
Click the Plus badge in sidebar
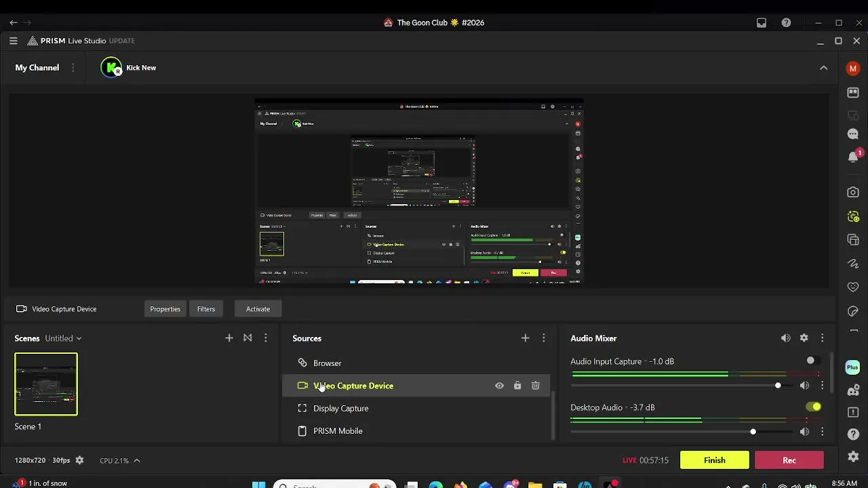[x=853, y=367]
